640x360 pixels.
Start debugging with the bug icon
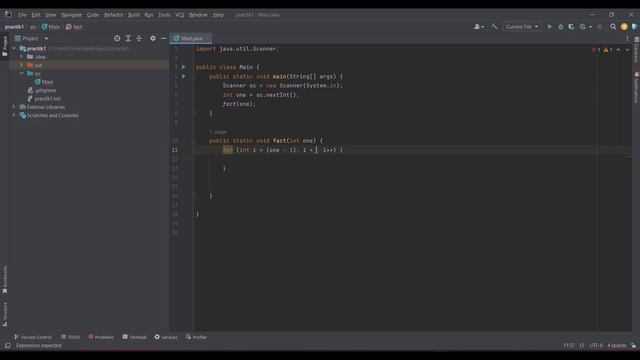pos(561,27)
